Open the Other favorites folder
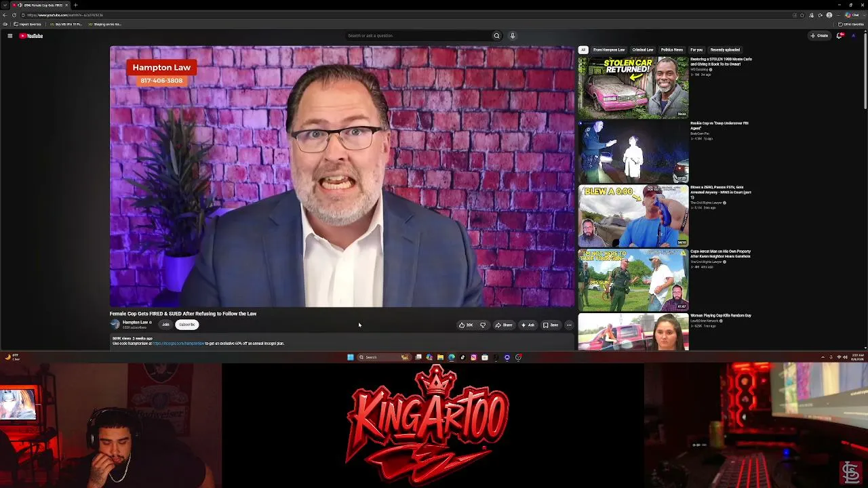This screenshot has height=488, width=868. [x=850, y=24]
